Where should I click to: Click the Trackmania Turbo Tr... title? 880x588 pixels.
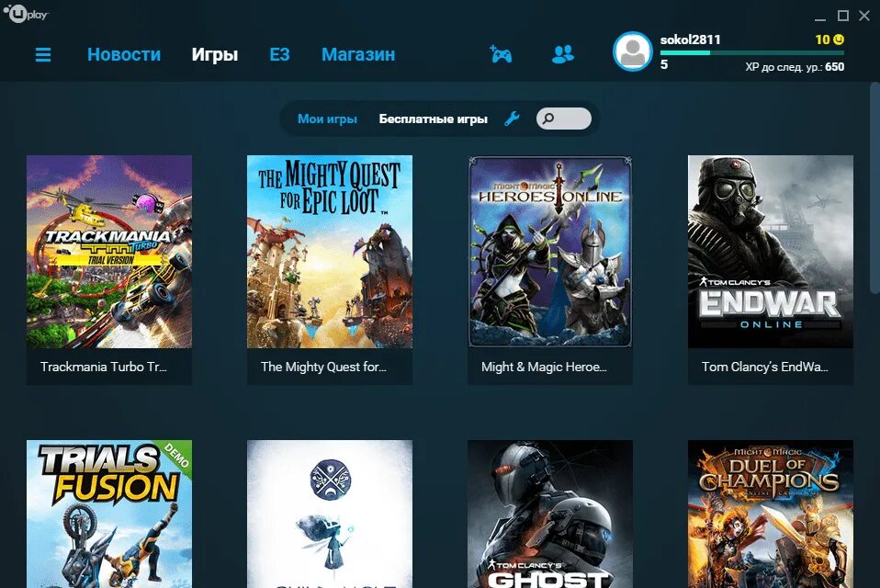(x=103, y=367)
